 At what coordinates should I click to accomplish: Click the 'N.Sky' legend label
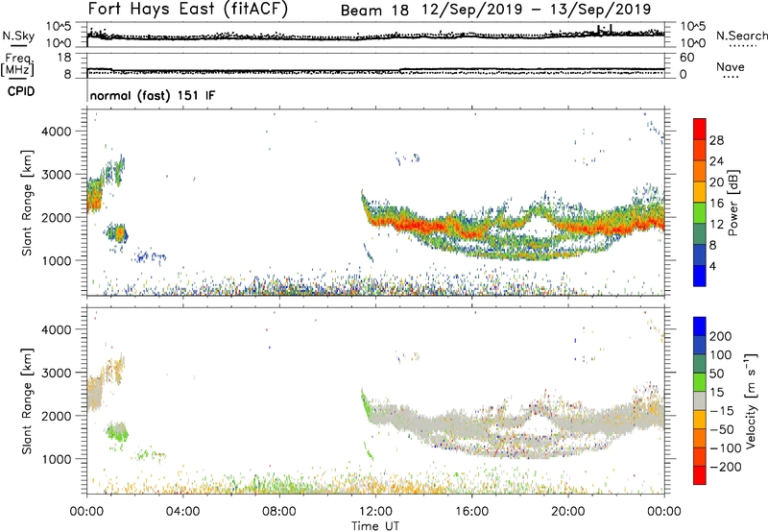[18, 36]
